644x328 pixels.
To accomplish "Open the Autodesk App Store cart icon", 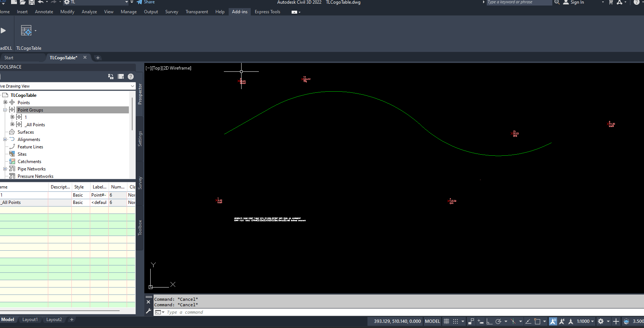I will click(x=611, y=2).
